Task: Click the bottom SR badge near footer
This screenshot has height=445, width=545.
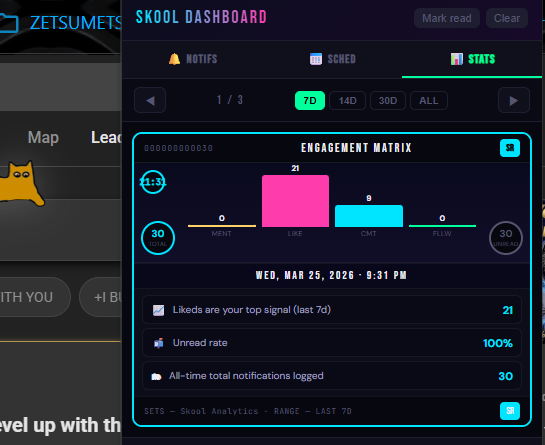Action: [x=510, y=411]
